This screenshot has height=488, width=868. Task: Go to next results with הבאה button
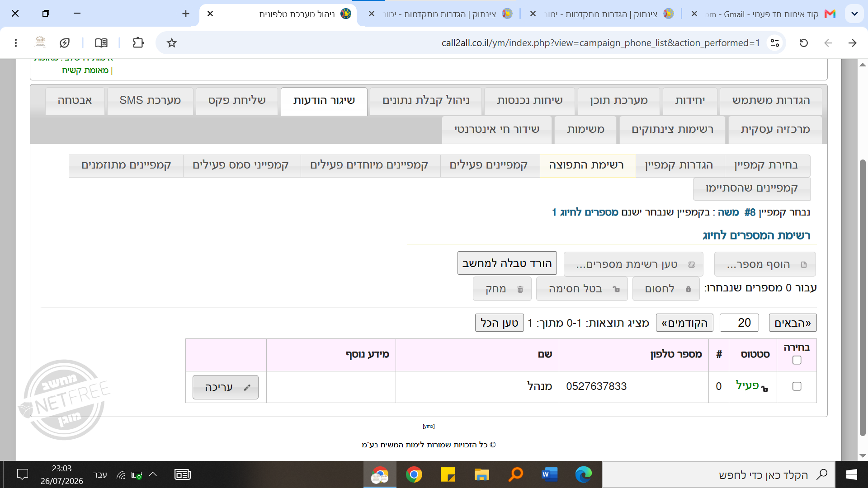pos(793,323)
